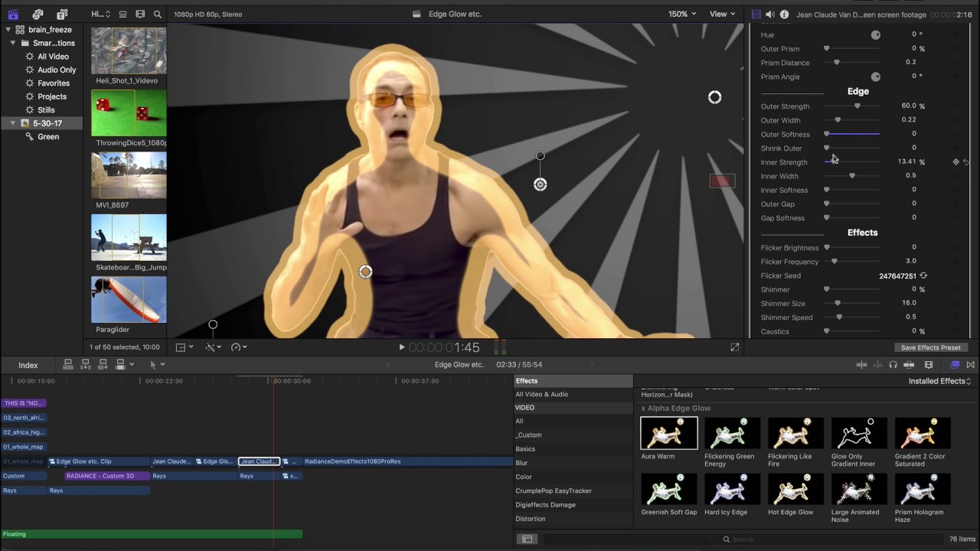Open the transform controls pop-up menu
This screenshot has height=551, width=980.
coord(184,347)
